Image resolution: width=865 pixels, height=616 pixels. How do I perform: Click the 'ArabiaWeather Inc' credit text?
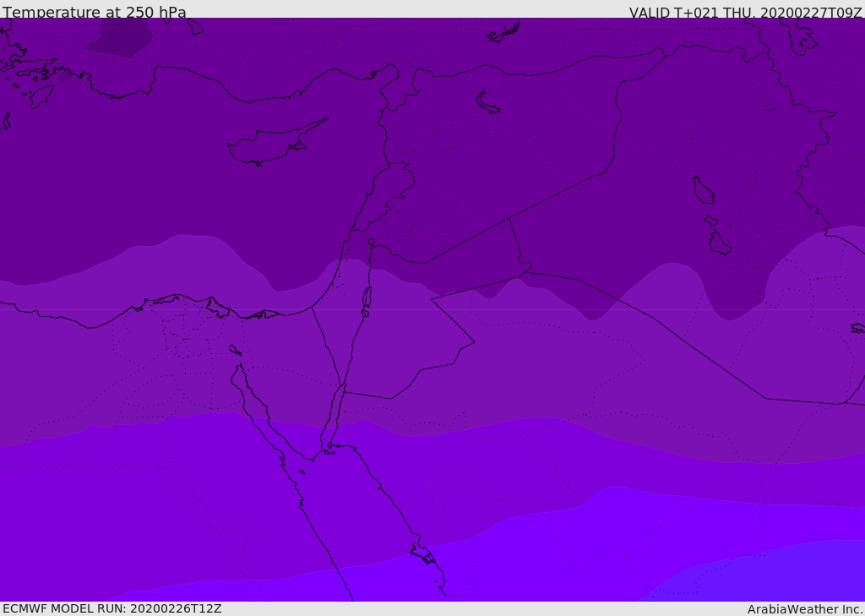coord(804,609)
